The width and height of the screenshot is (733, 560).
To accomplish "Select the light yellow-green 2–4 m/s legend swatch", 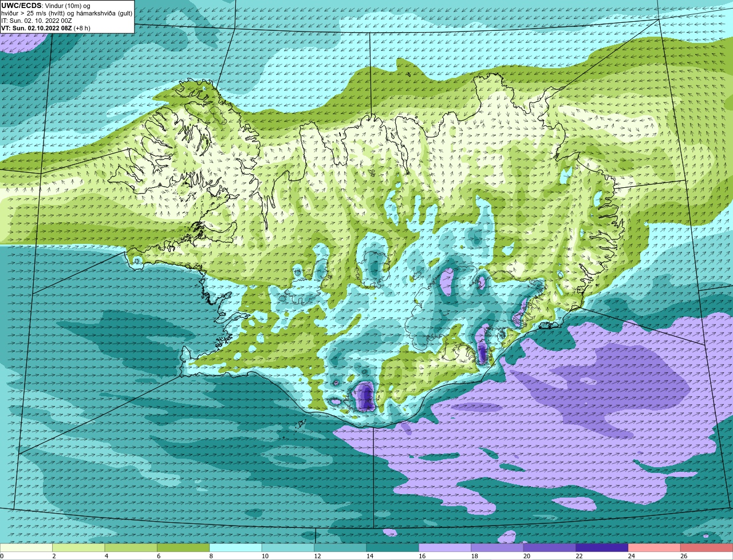I will (x=78, y=548).
